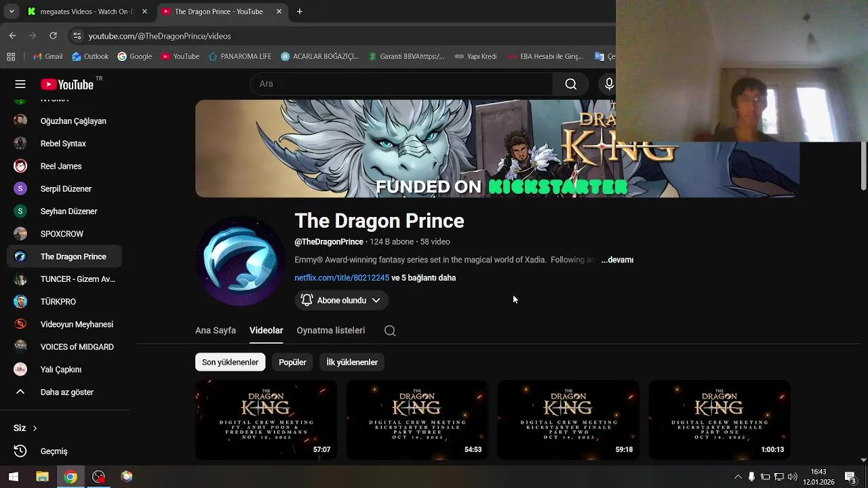The height and width of the screenshot is (488, 868).
Task: Open the Yapı Kredi bookmark
Action: [x=475, y=56]
